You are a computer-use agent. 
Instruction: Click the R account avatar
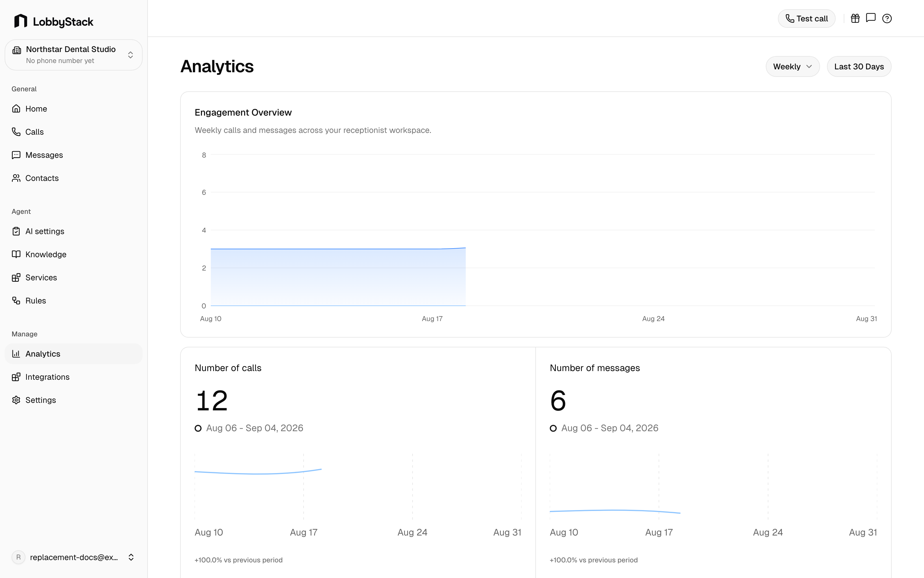pos(18,557)
